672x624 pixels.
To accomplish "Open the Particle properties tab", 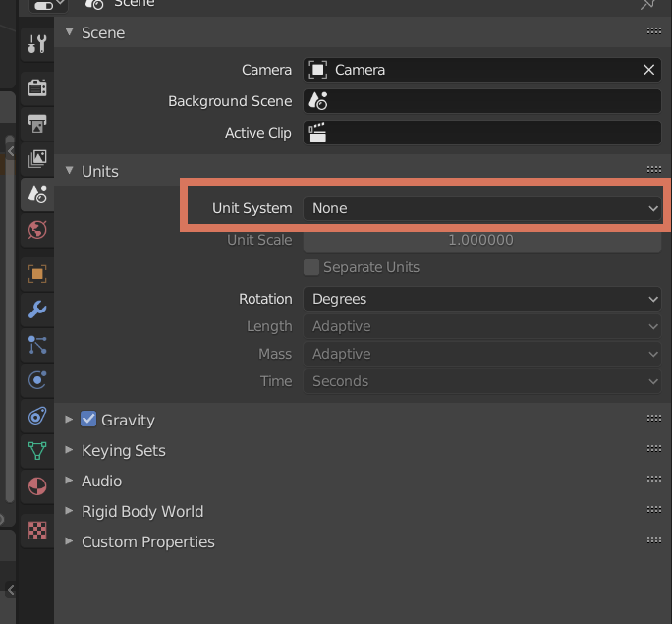I will click(x=37, y=345).
